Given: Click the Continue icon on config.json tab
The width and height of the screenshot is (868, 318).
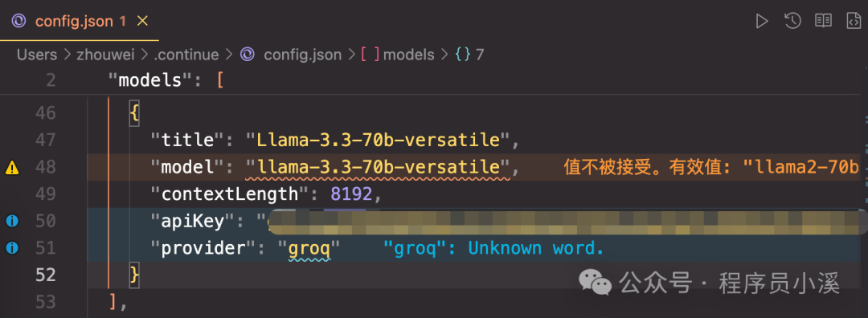Looking at the screenshot, I should pos(18,21).
